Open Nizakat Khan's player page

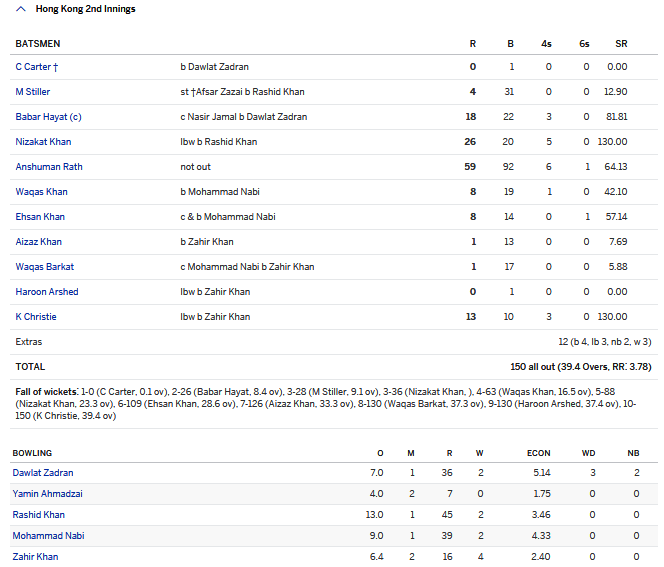click(43, 142)
